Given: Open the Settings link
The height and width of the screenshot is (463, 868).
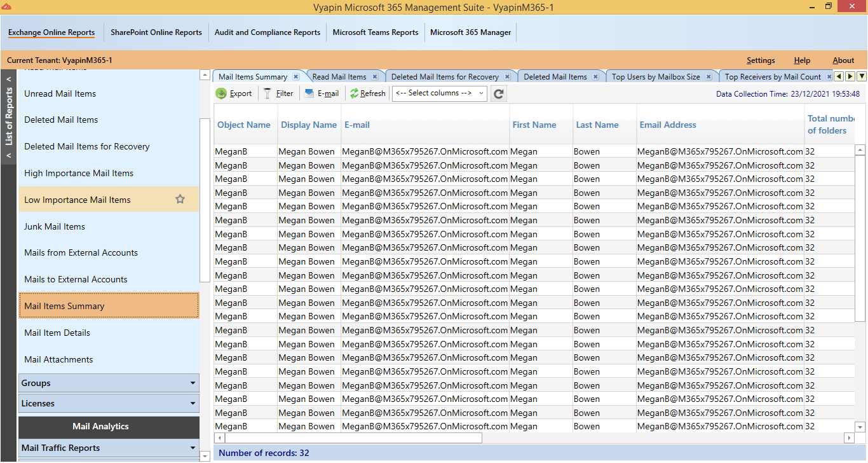Looking at the screenshot, I should tap(761, 60).
